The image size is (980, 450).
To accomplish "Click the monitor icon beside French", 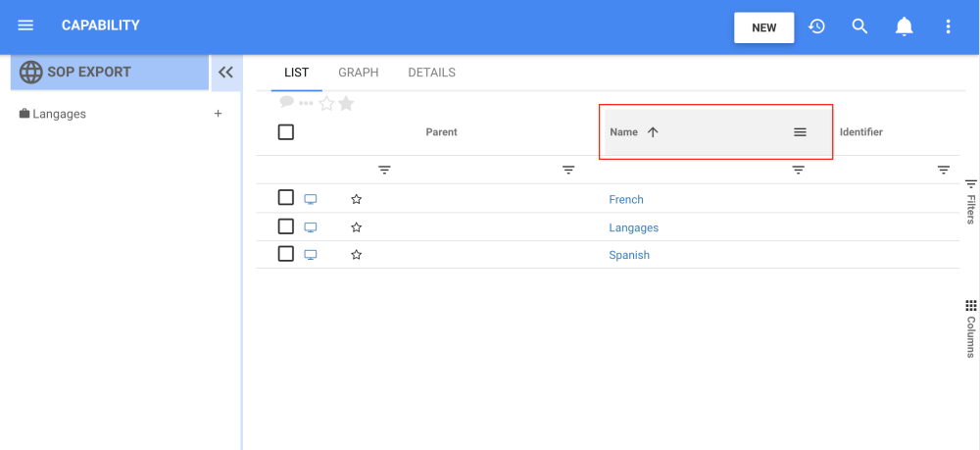I will coord(311,199).
